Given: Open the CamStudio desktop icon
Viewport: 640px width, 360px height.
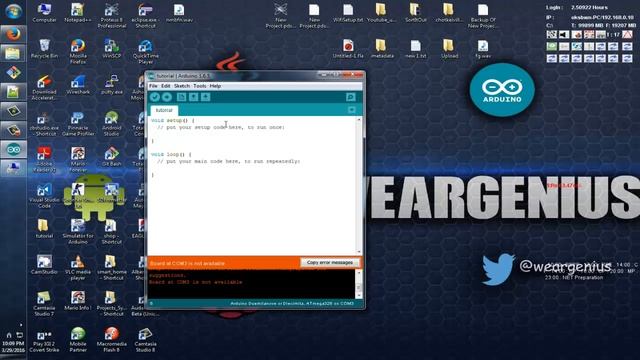Looking at the screenshot, I should tap(44, 264).
